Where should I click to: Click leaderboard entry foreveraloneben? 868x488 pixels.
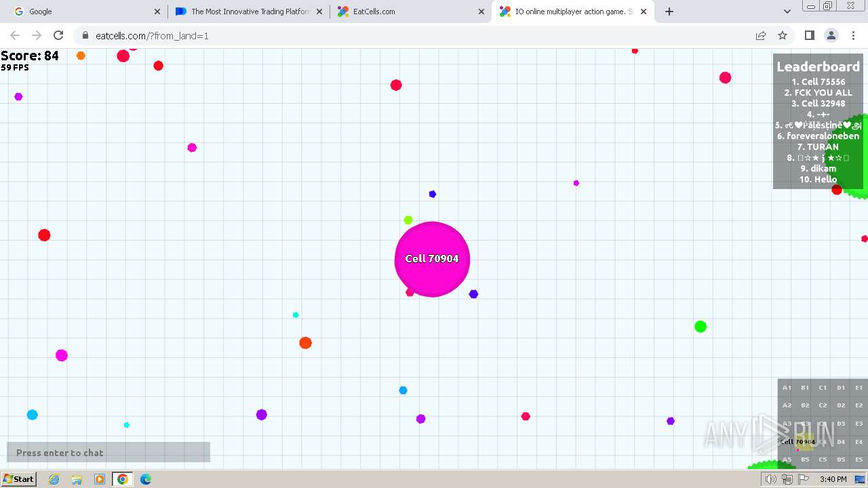tap(818, 136)
